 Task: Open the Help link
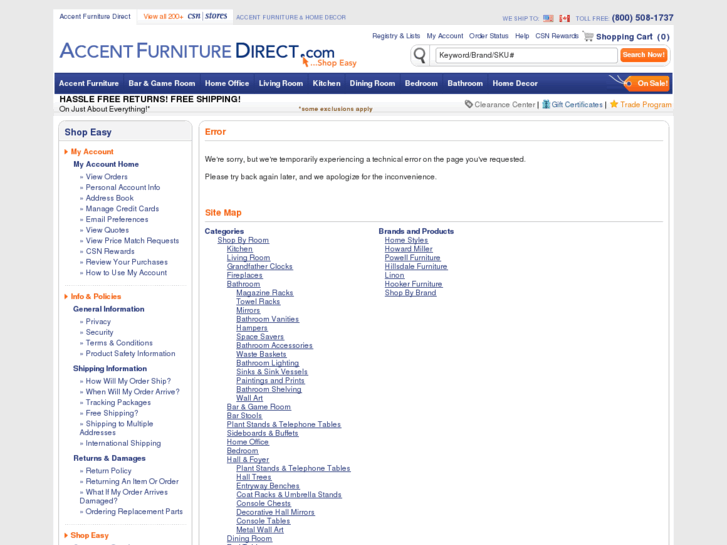point(522,36)
